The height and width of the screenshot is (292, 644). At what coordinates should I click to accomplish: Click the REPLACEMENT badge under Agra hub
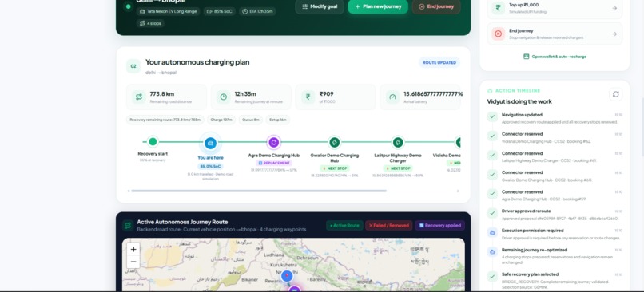tap(273, 163)
